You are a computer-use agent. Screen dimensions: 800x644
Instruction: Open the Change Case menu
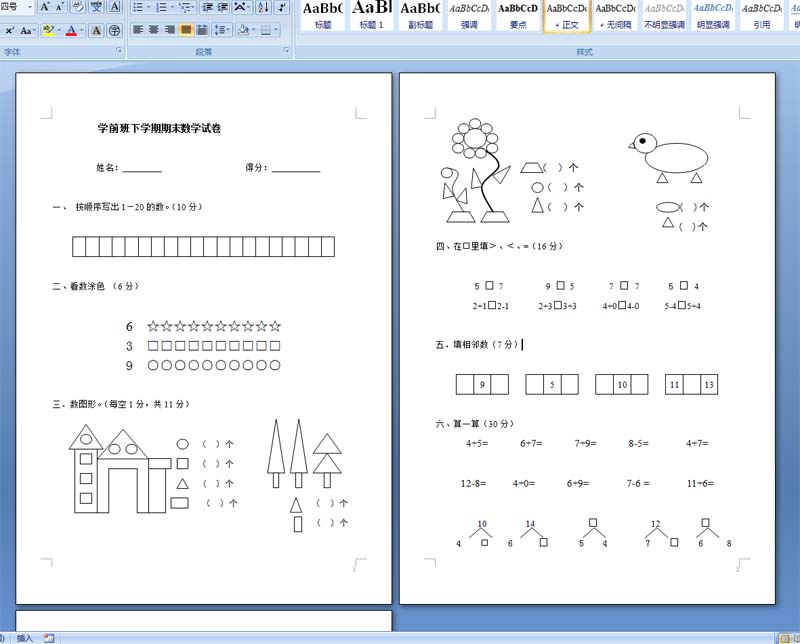27,31
